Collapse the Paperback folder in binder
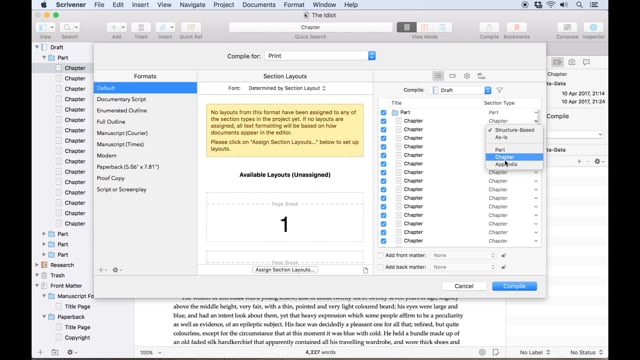The image size is (640, 360). (x=44, y=317)
